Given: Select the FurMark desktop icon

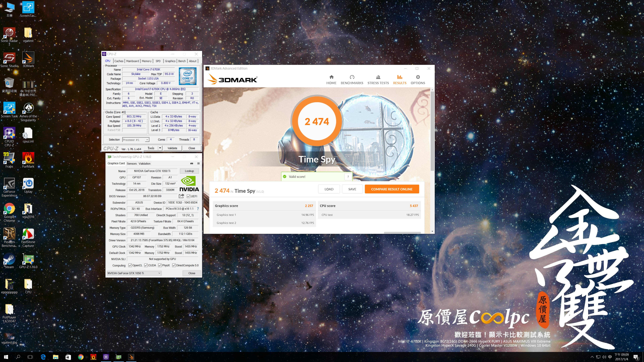Looking at the screenshot, I should click(x=28, y=160).
